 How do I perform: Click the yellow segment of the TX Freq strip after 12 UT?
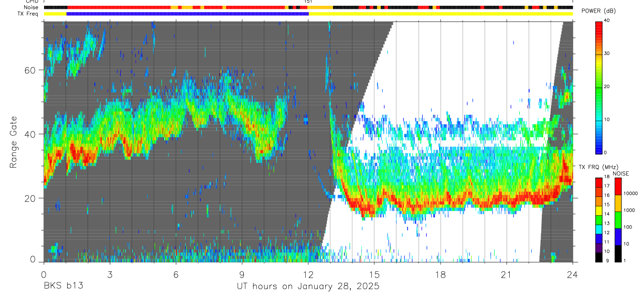click(x=441, y=14)
